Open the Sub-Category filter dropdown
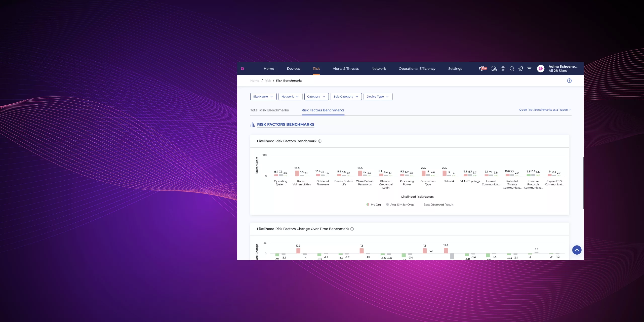The width and height of the screenshot is (644, 322). [346, 97]
